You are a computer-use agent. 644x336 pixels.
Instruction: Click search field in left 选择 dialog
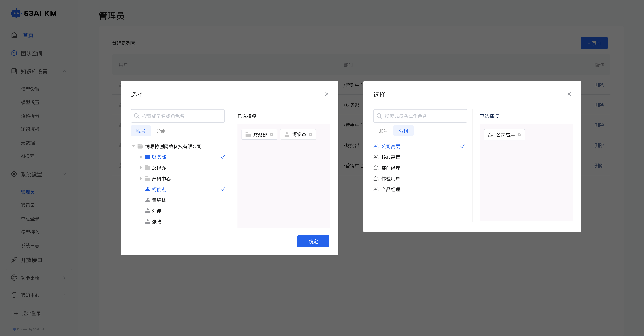(x=180, y=116)
